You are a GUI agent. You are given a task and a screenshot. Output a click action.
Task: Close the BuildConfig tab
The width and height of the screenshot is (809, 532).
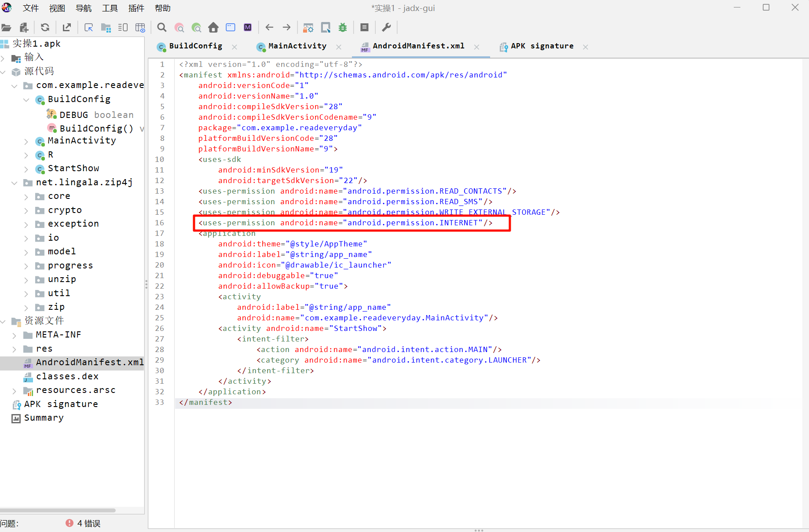(234, 47)
